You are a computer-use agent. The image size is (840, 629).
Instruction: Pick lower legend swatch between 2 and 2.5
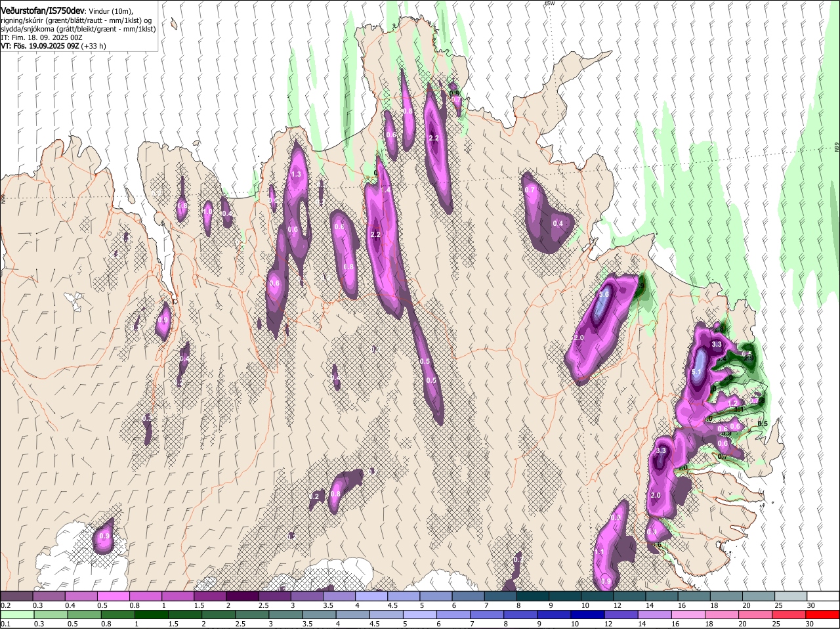219,614
